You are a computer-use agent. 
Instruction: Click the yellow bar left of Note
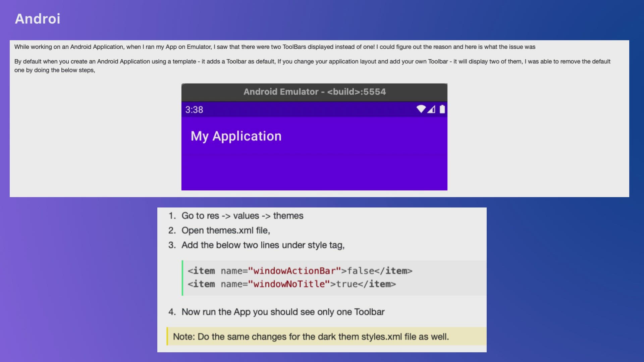coord(167,337)
